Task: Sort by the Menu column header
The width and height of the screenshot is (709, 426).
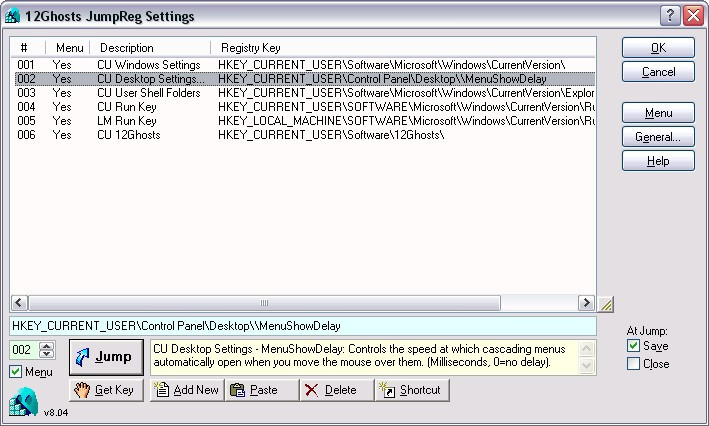Action: click(68, 47)
